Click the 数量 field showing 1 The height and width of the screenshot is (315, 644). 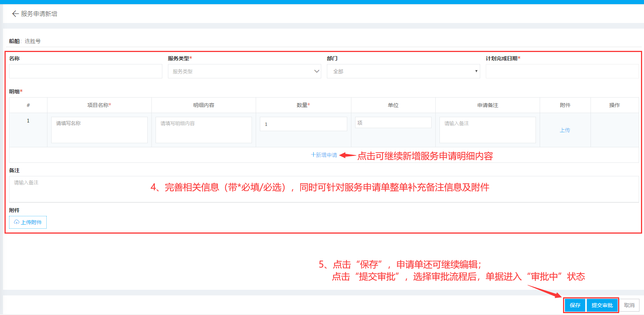pyautogui.click(x=304, y=124)
